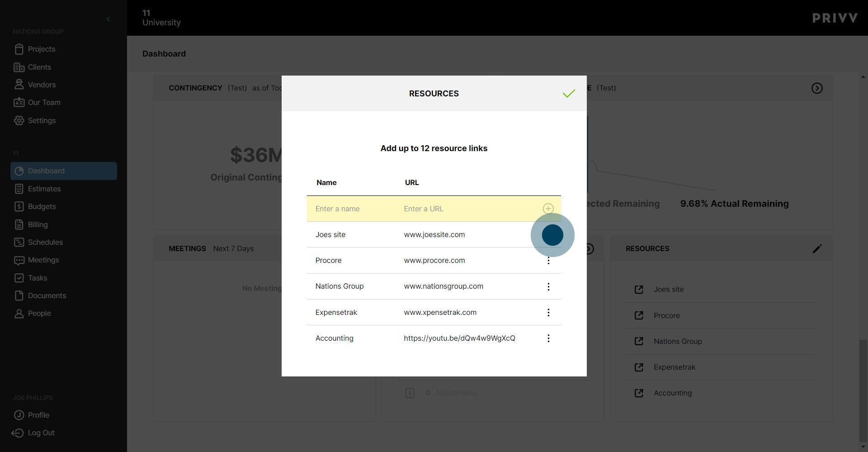
Task: Open Nations Group link in Resources panel
Action: pyautogui.click(x=678, y=341)
